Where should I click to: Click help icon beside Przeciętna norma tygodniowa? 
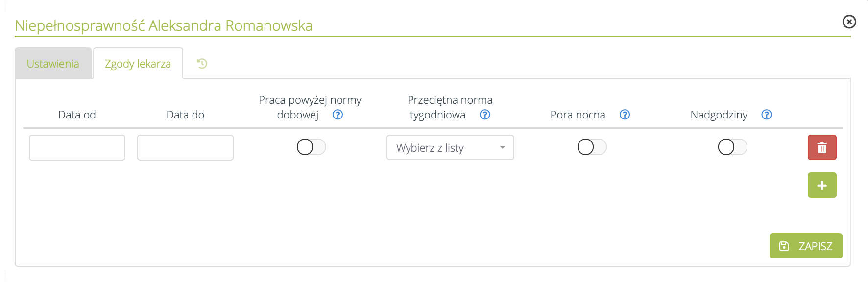pyautogui.click(x=485, y=115)
